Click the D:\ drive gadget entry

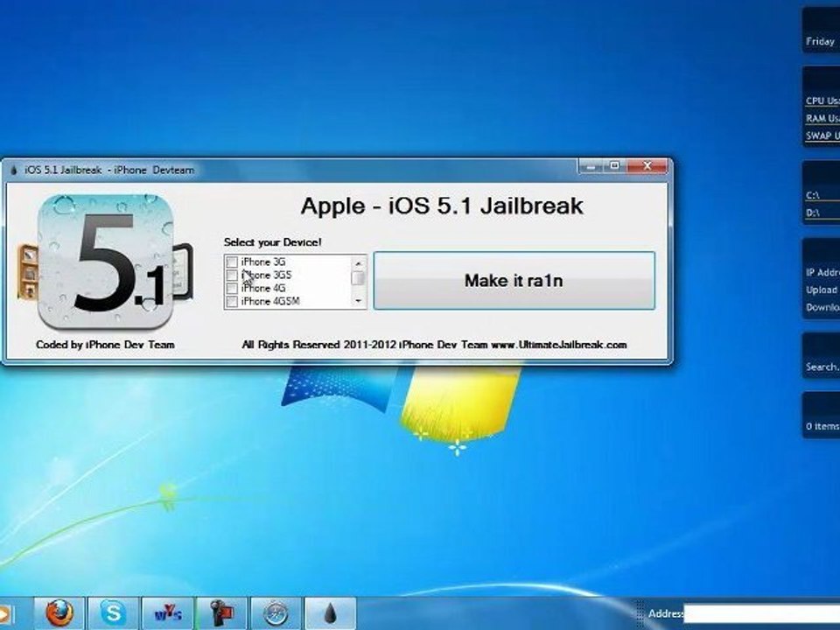(813, 213)
